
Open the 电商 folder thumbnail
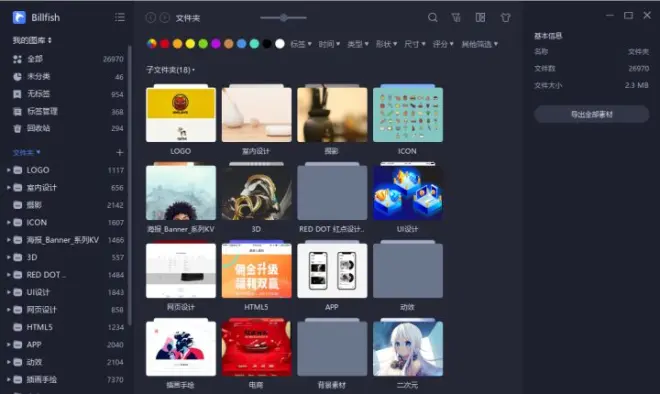[x=256, y=347]
